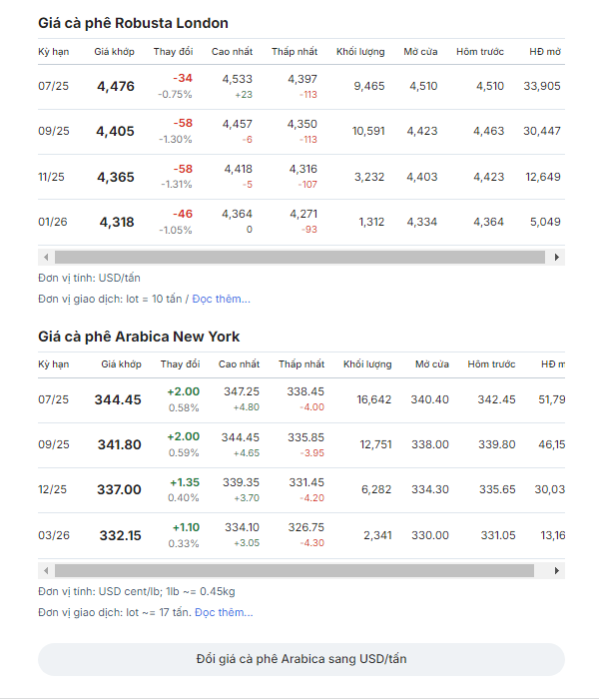599x700 pixels.
Task: Click Robusta 09/25 percent -1.30%
Action: [x=176, y=139]
